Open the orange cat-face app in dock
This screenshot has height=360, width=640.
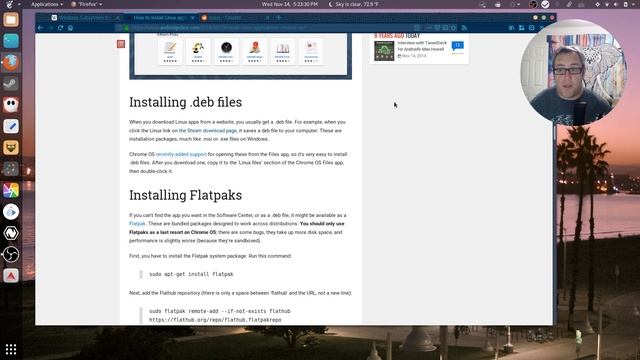[11, 147]
